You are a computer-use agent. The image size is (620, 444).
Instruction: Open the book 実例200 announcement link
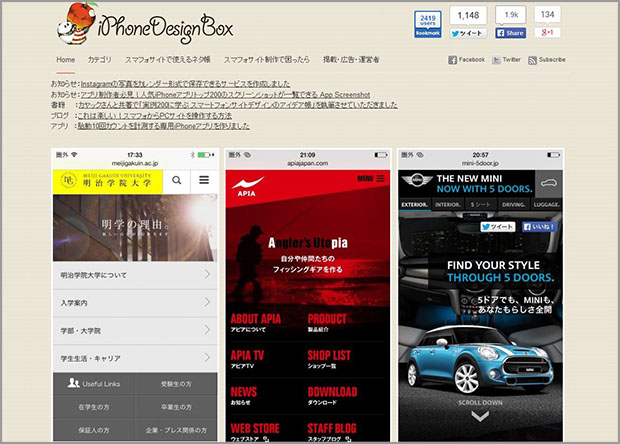pos(238,105)
